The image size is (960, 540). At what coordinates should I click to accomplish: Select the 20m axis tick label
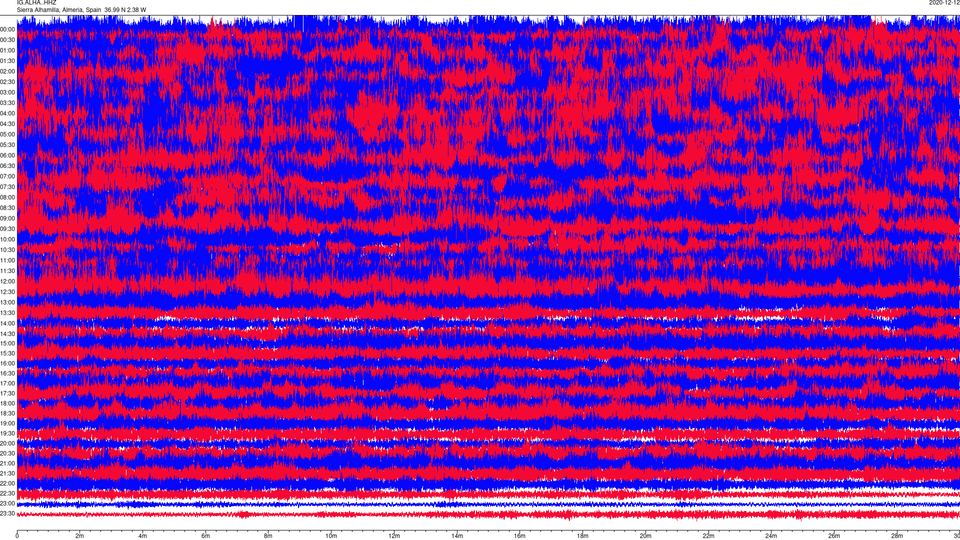coord(645,536)
